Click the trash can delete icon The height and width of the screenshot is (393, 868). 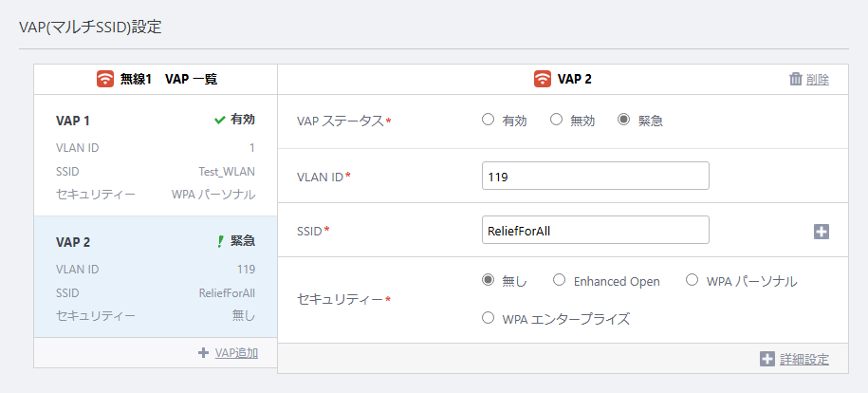(796, 80)
